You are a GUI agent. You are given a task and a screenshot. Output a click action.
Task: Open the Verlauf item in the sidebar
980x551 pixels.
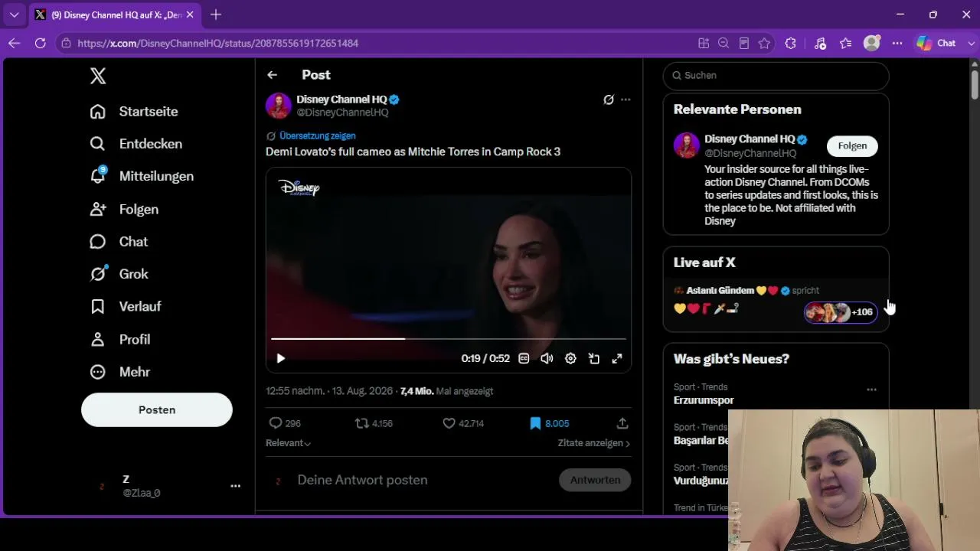pos(125,306)
